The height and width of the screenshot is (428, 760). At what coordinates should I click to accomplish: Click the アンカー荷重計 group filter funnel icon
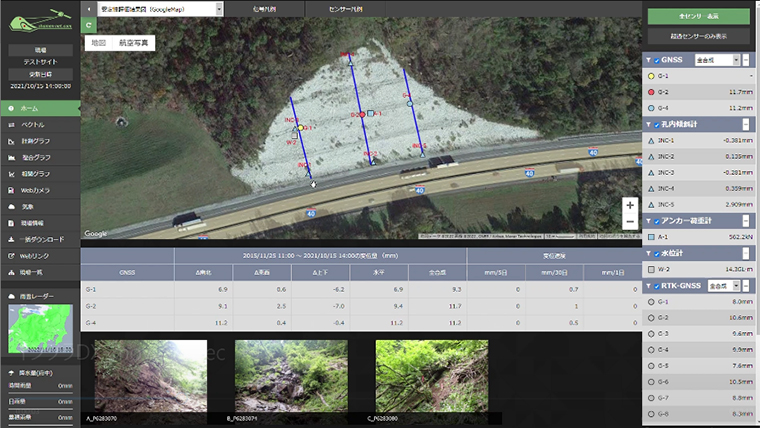649,221
